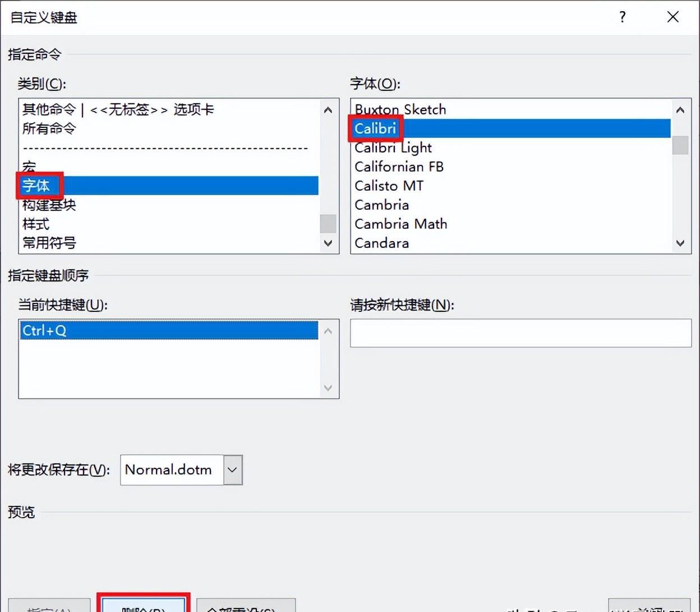Click the 全部重设(S) reset all button
This screenshot has height=612, width=700.
246,605
